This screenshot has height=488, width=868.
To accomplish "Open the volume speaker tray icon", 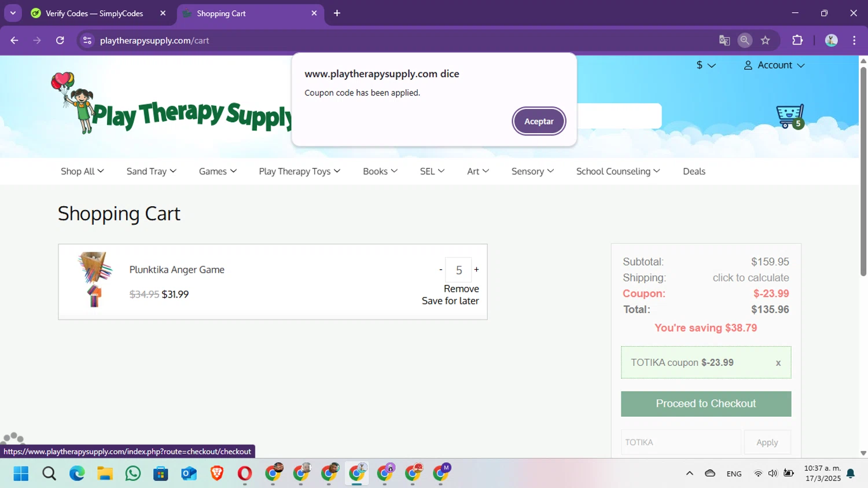I will 773,474.
